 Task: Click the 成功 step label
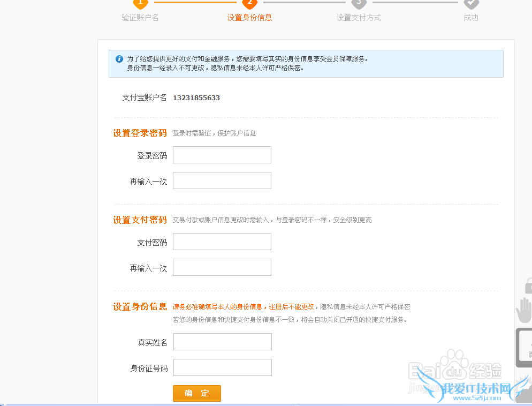[x=471, y=18]
